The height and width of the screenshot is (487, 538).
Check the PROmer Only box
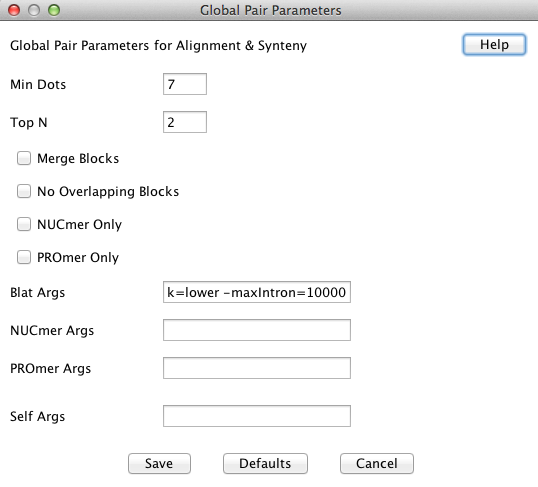(24, 257)
